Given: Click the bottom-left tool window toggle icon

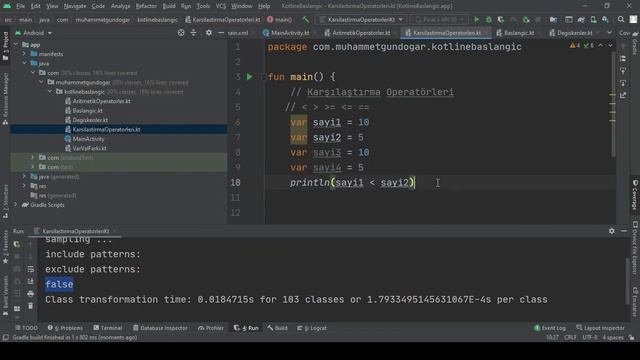Looking at the screenshot, I should point(5,338).
